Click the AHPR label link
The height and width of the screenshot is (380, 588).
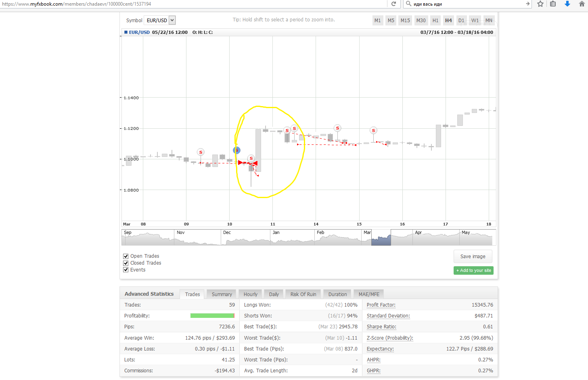point(374,360)
